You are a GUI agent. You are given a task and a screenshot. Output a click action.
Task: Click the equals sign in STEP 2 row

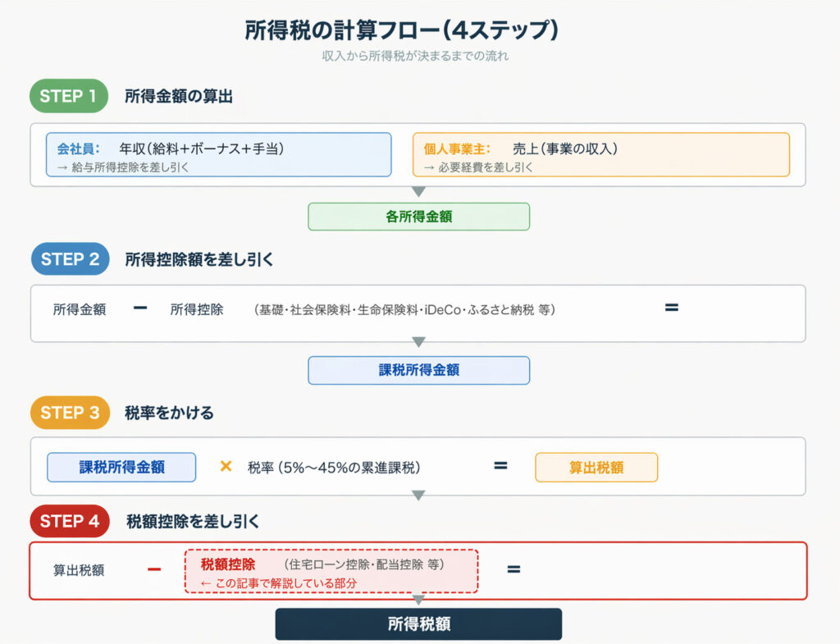click(672, 308)
